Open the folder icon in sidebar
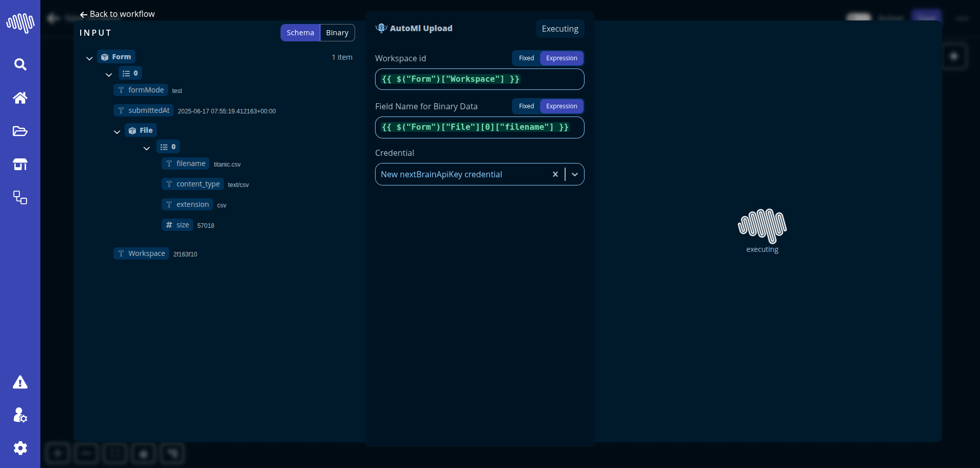 [x=20, y=131]
